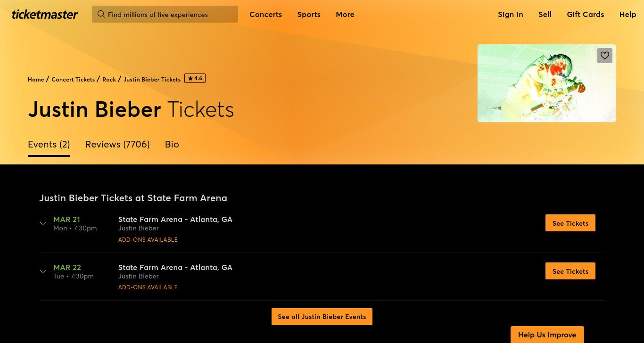
Task: Focus the Find millions of live experiences field
Action: [x=165, y=14]
